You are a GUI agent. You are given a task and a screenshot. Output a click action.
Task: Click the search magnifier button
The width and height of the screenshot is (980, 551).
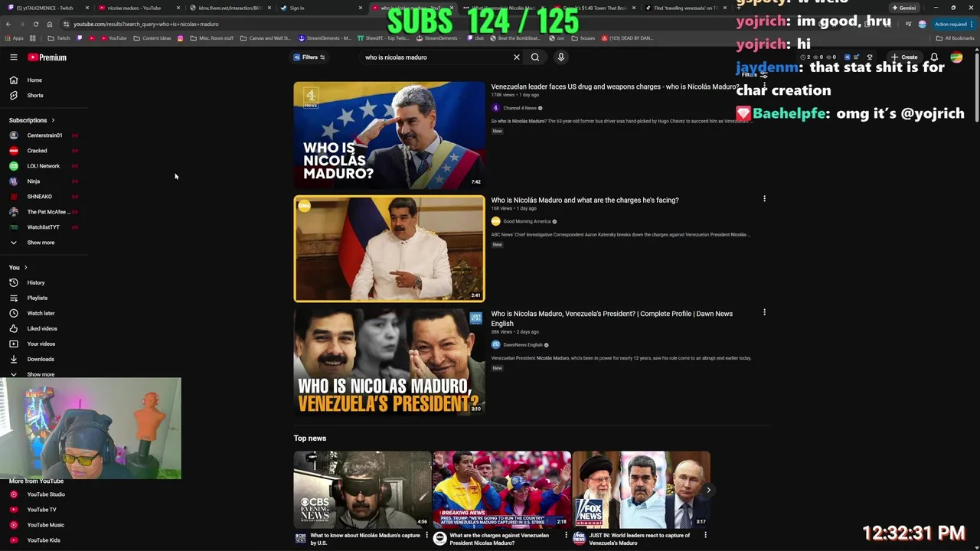(x=535, y=57)
